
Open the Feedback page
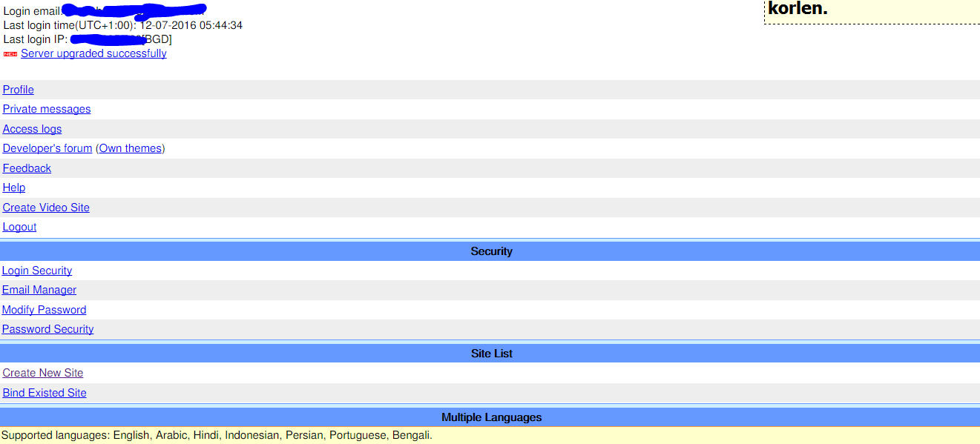click(x=27, y=168)
